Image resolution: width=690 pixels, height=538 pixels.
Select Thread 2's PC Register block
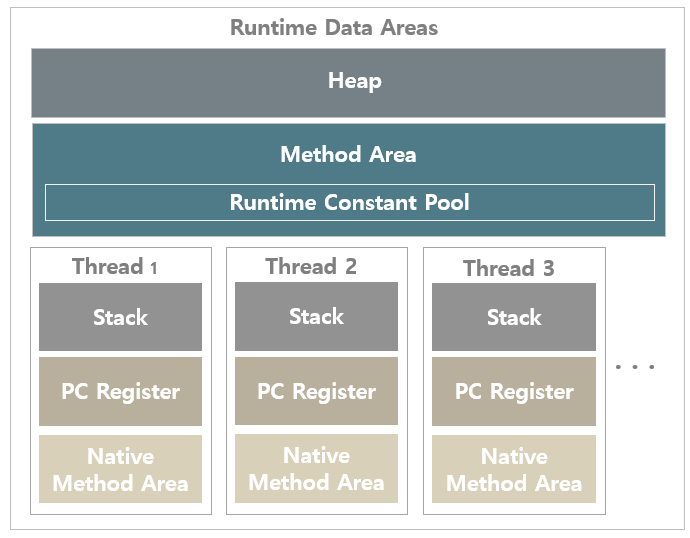[316, 391]
